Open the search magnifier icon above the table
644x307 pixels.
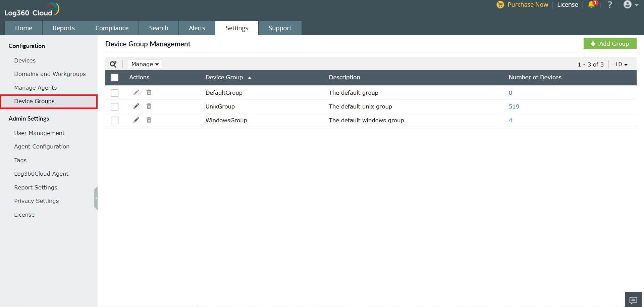113,64
